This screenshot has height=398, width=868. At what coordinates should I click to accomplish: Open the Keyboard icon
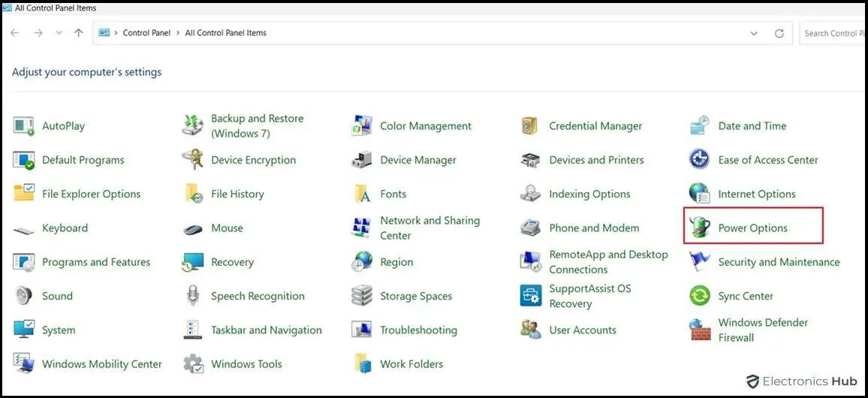pos(24,230)
